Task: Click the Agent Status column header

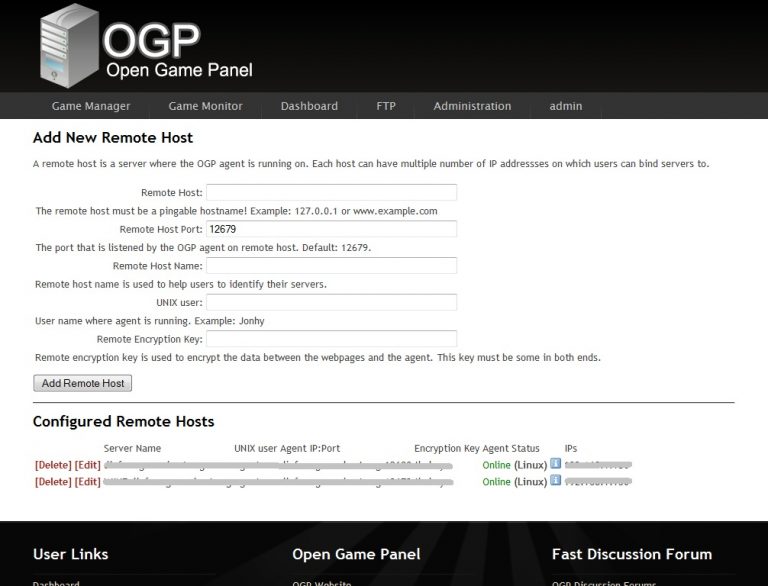Action: 511,448
